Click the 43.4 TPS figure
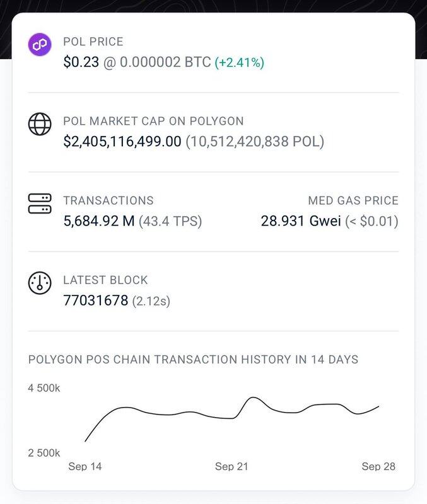The height and width of the screenshot is (504, 427). point(170,221)
